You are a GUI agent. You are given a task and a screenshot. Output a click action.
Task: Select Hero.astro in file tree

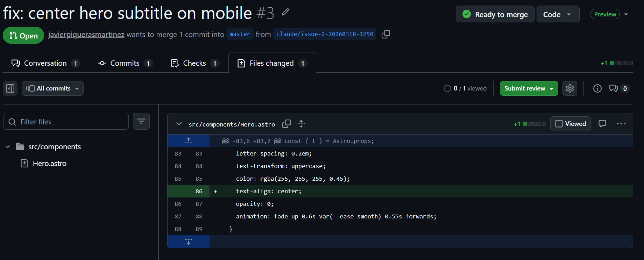coord(49,164)
